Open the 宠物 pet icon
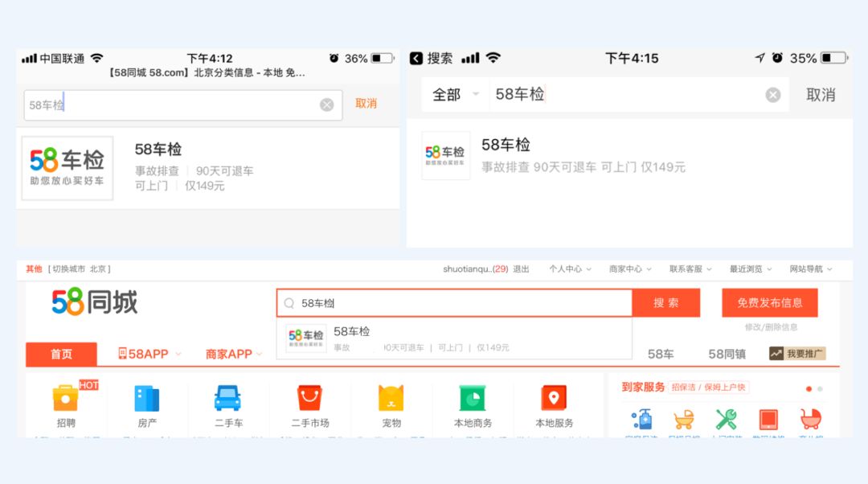This screenshot has height=484, width=868. pyautogui.click(x=391, y=398)
